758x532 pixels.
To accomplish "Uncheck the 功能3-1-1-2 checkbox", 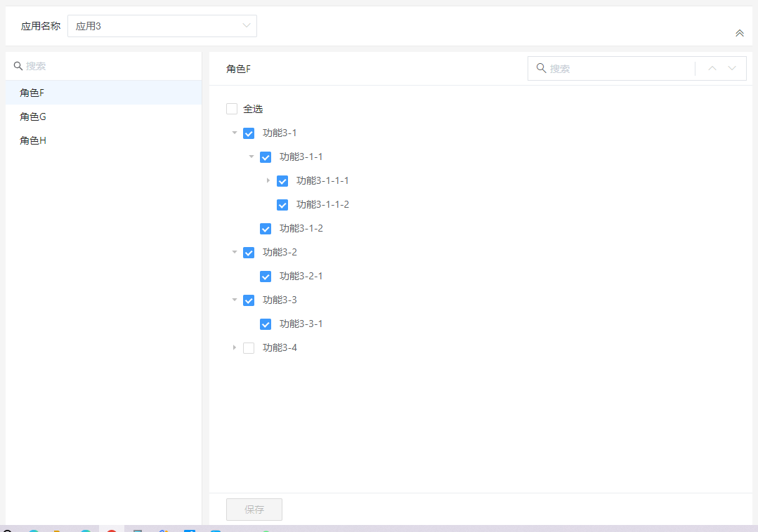I will click(282, 205).
